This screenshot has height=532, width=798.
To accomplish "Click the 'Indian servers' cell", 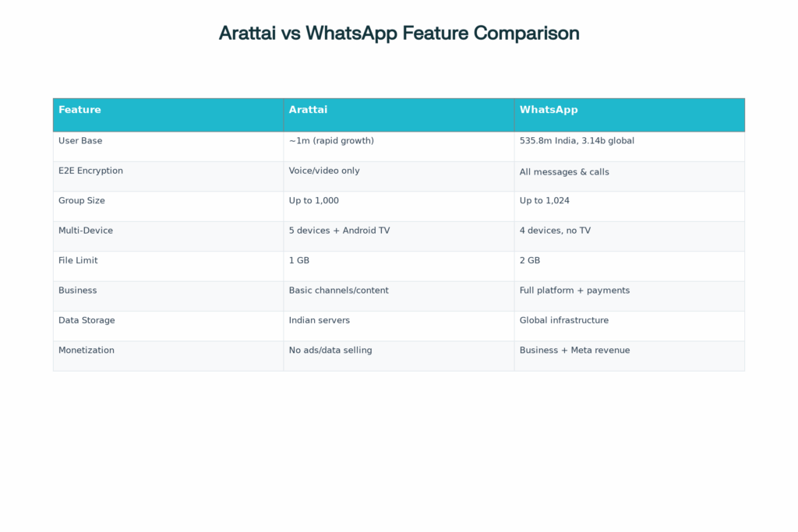I will tap(320, 320).
